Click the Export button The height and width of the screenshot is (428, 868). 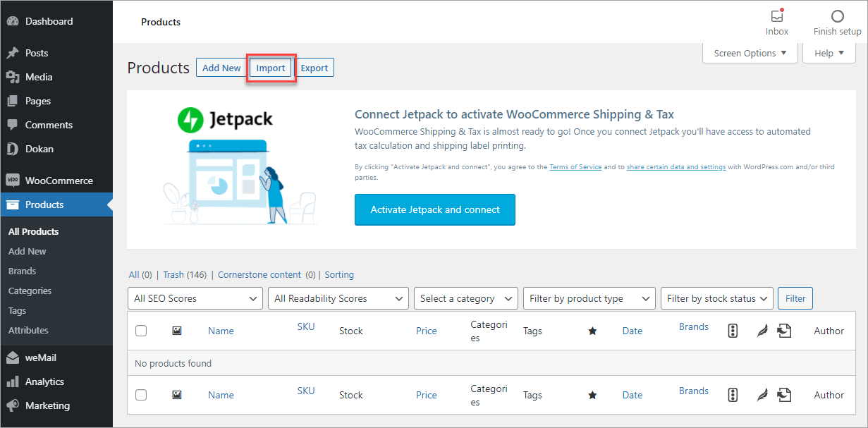tap(314, 68)
